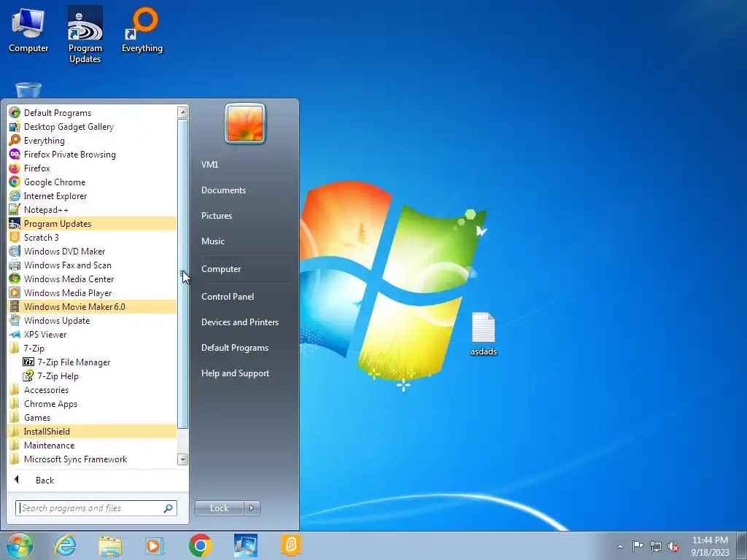
Task: Open Music from the right pane
Action: tap(245, 241)
